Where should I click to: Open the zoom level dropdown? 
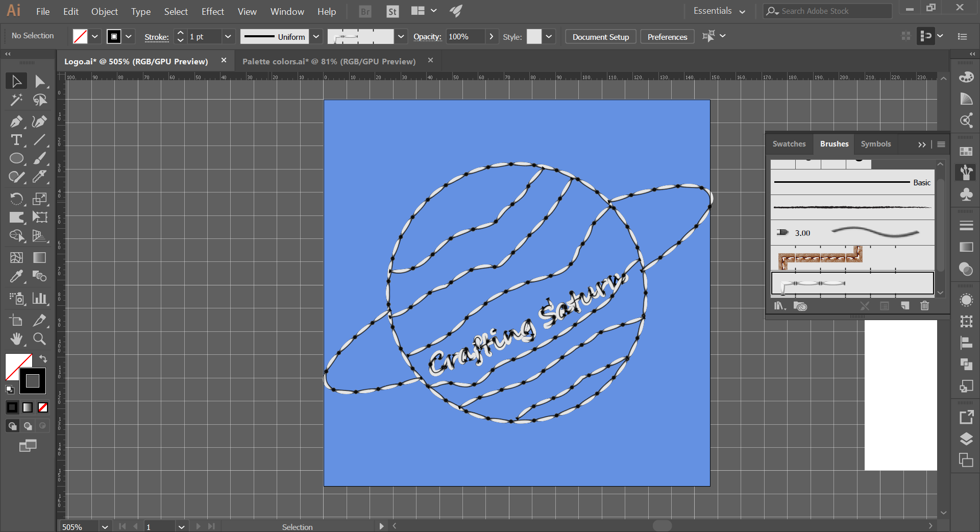pos(105,527)
